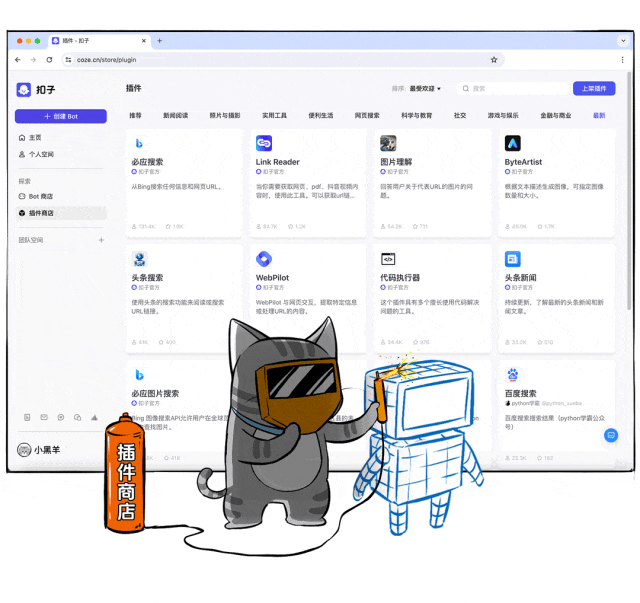Click the 百度搜索 paw icon
Image resolution: width=640 pixels, height=603 pixels.
click(x=513, y=375)
